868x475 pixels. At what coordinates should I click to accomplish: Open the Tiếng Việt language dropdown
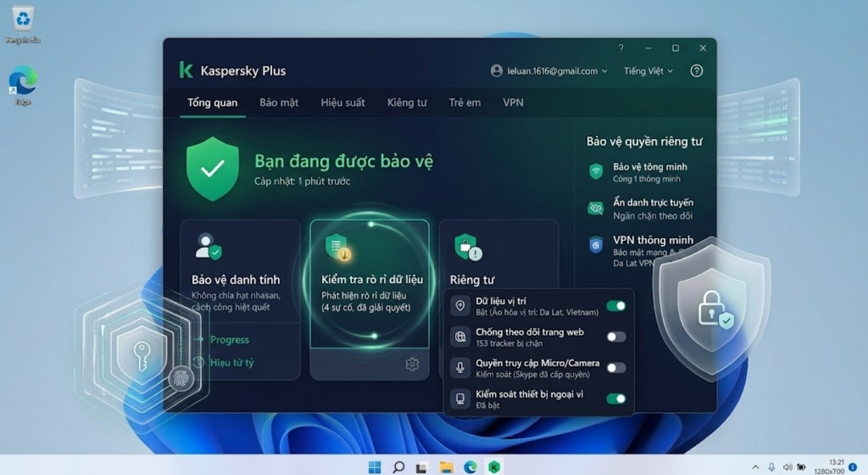point(649,71)
